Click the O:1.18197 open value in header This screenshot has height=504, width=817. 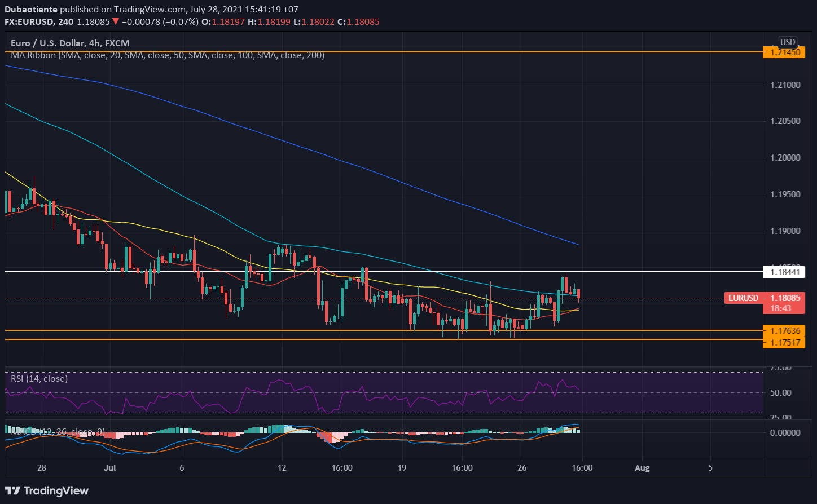pos(223,22)
